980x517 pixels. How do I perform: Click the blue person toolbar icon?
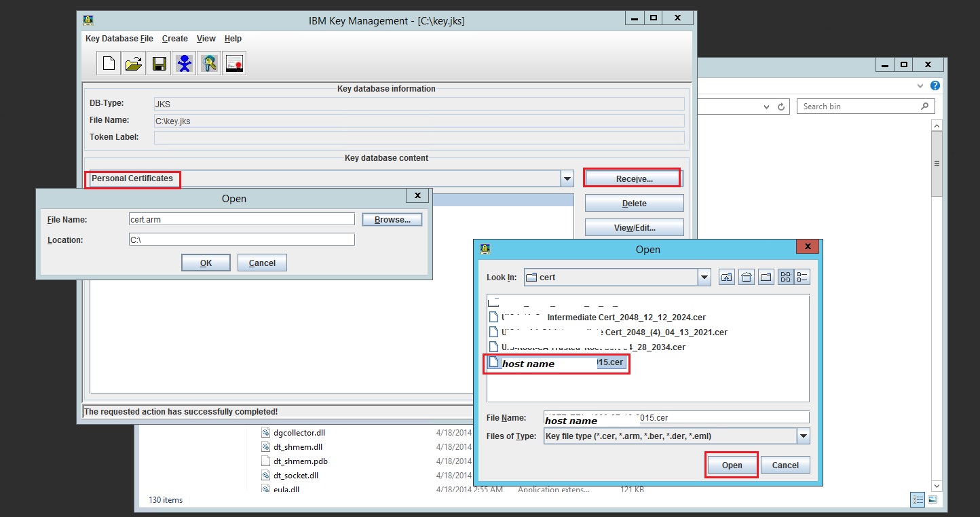(184, 64)
